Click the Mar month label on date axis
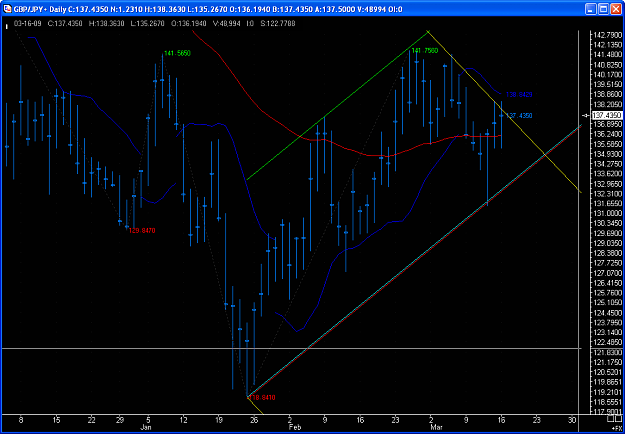This screenshot has height=434, width=625. (434, 427)
